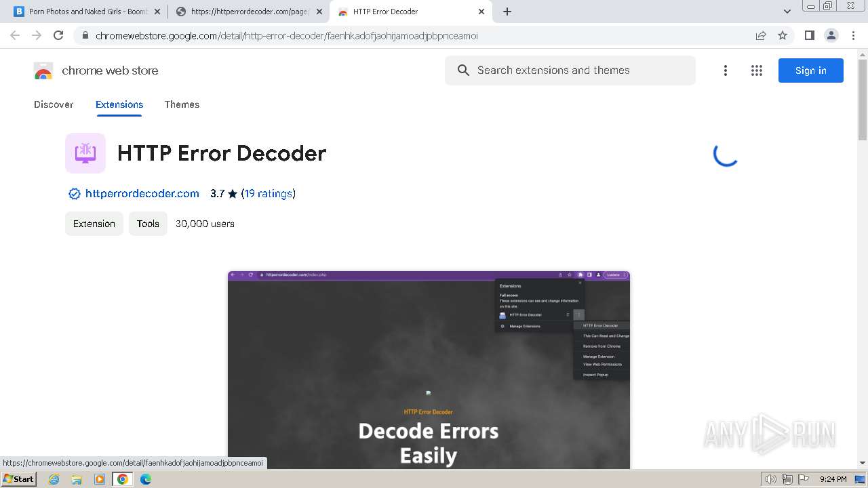
Task: Click the site info lock icon
Action: coord(85,36)
